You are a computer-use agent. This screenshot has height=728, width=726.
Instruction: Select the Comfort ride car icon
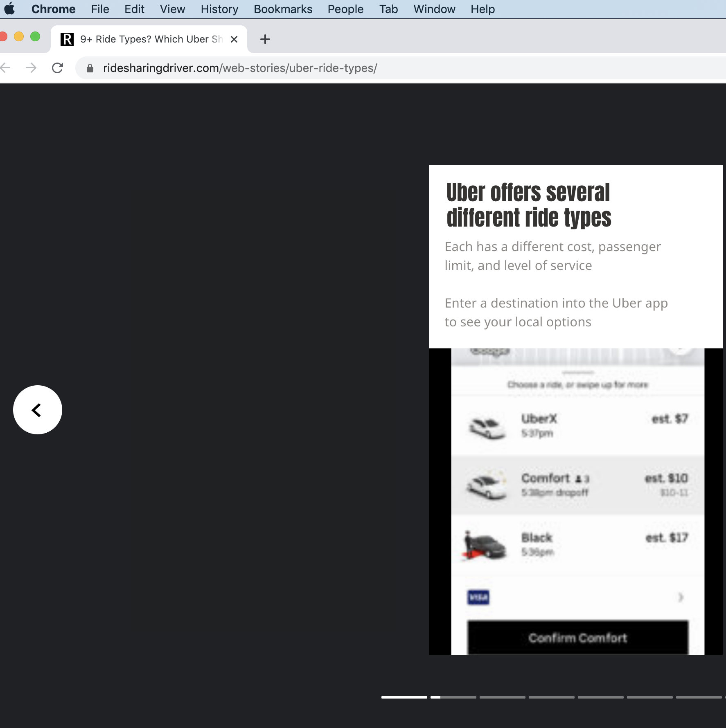pyautogui.click(x=486, y=485)
